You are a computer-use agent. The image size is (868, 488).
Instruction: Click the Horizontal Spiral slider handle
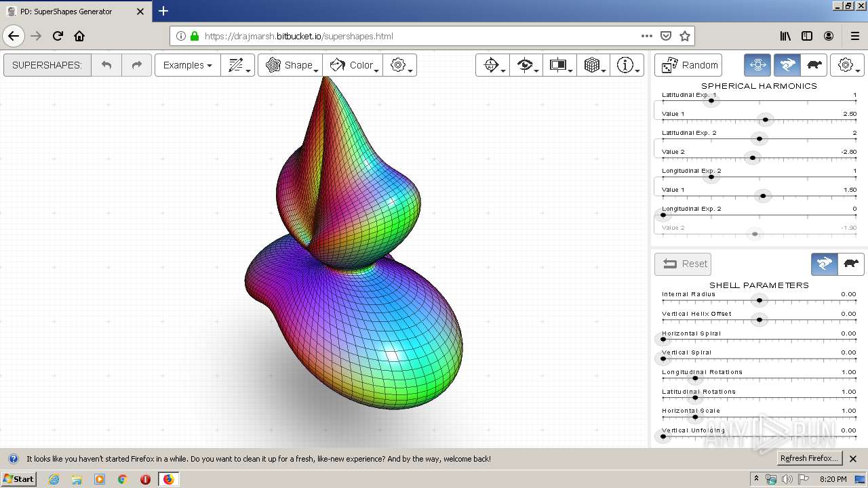pos(663,339)
